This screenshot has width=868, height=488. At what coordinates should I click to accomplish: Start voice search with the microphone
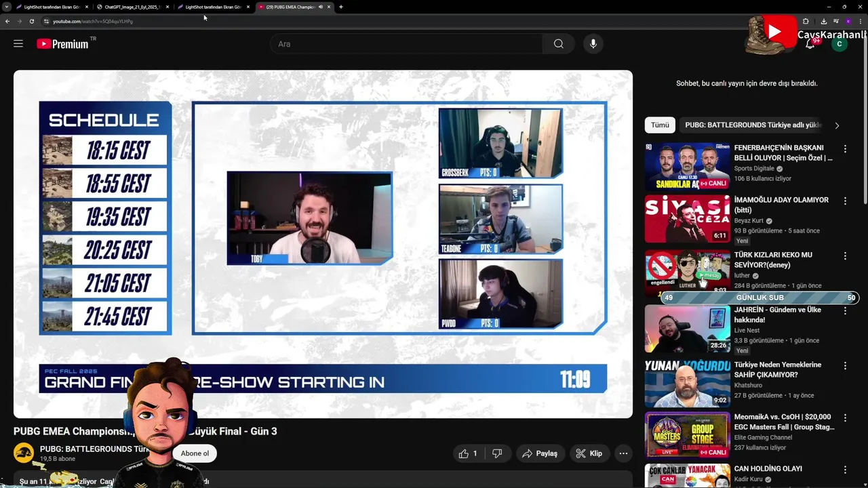[593, 44]
